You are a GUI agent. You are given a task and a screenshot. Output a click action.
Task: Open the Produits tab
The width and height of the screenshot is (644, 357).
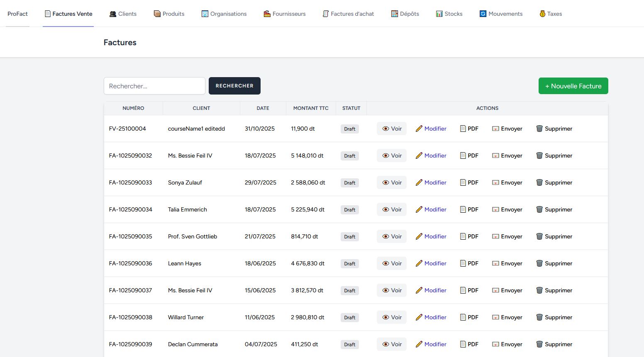[x=169, y=14]
